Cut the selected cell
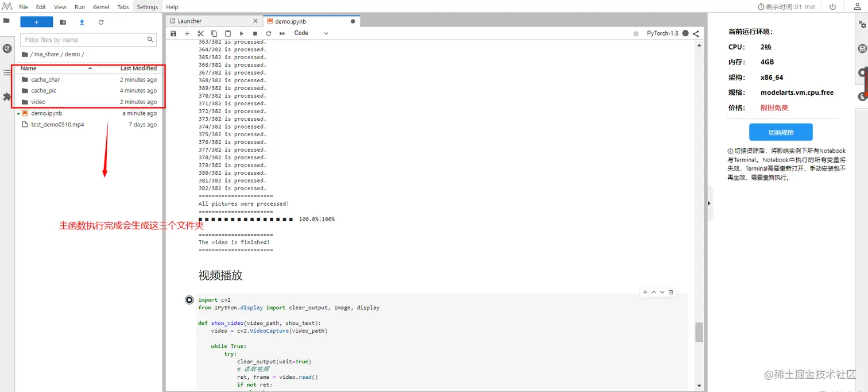Viewport: 868px width, 392px height. tap(200, 33)
